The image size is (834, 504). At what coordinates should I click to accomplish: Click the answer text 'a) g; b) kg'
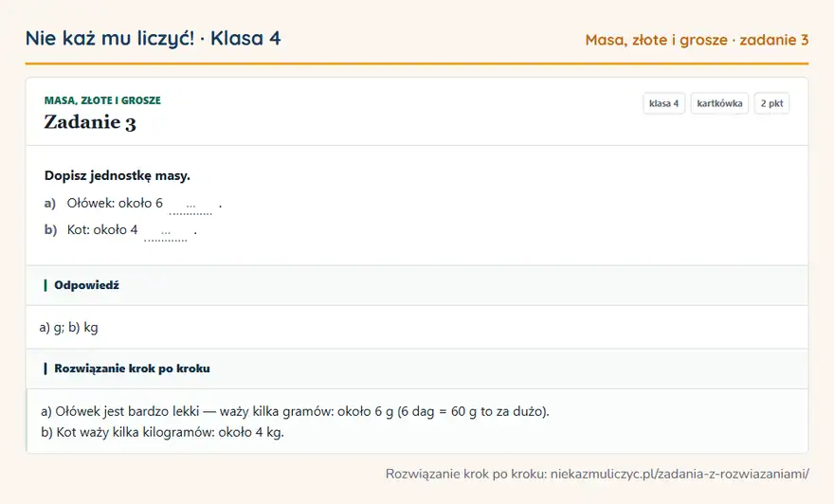(68, 328)
